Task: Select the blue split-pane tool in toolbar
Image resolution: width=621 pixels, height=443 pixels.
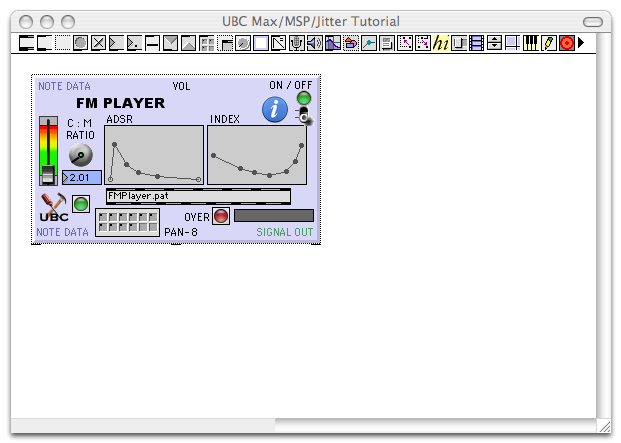Action: [x=512, y=43]
